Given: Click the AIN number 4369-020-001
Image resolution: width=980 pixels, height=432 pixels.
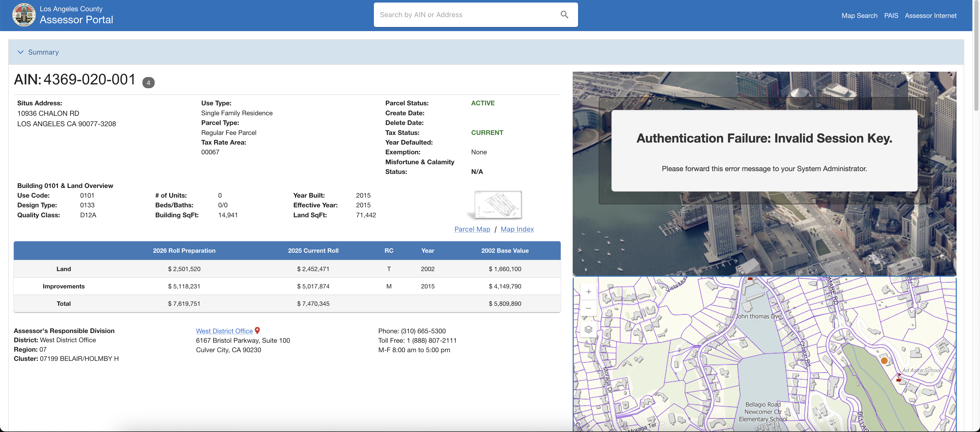Looking at the screenshot, I should (x=89, y=80).
